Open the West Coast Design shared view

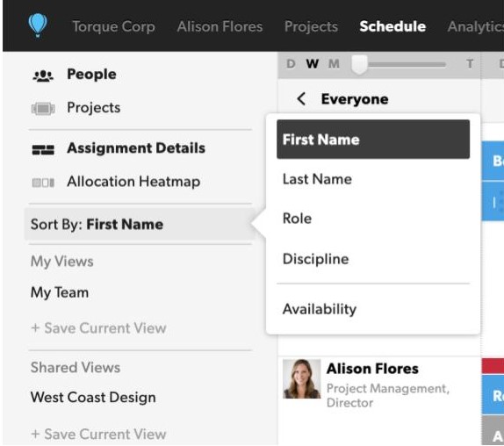click(x=93, y=397)
